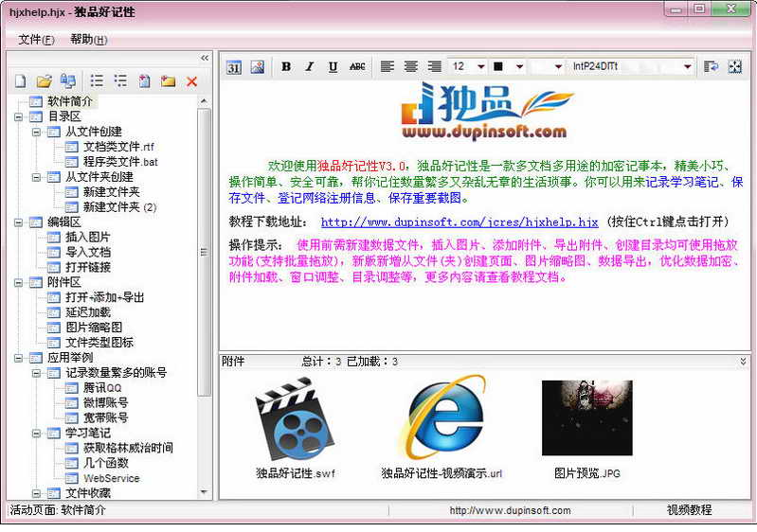Viewport: 757px width, 532px height.
Task: Select 文档类文件.rtf in the tree
Action: pyautogui.click(x=118, y=147)
